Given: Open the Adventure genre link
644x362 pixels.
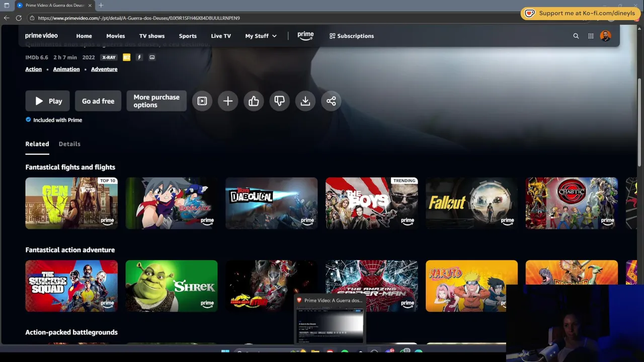Looking at the screenshot, I should pyautogui.click(x=104, y=69).
